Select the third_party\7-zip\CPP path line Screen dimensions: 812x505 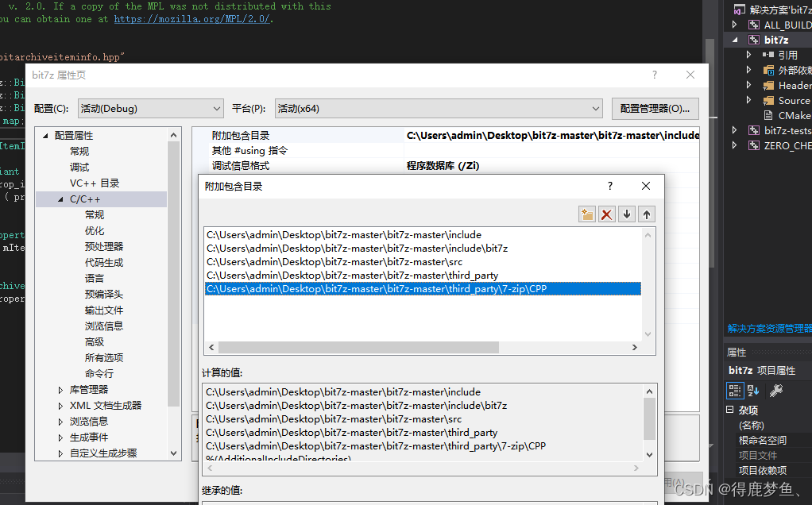pyautogui.click(x=423, y=289)
